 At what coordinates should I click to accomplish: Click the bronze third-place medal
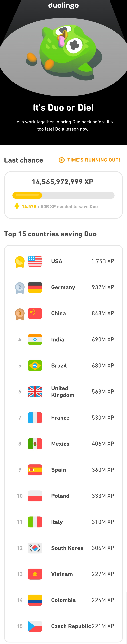[20, 314]
